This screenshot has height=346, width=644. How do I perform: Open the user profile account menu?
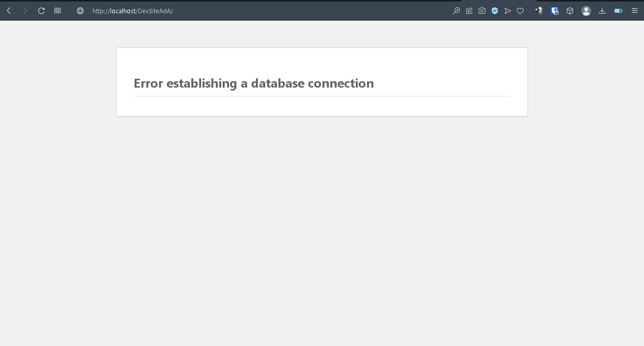(x=586, y=11)
